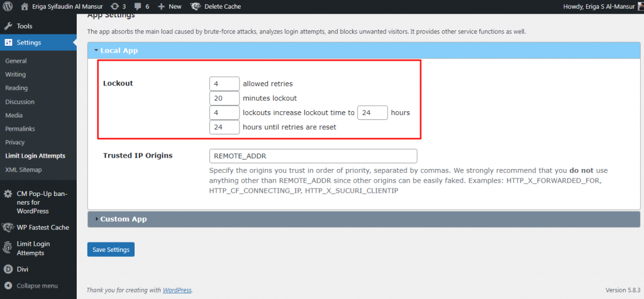Click the WordPress logo icon
This screenshot has height=299, width=644.
(8, 6)
